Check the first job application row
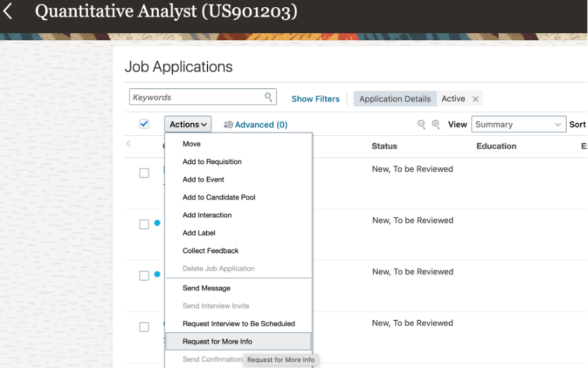 (144, 173)
